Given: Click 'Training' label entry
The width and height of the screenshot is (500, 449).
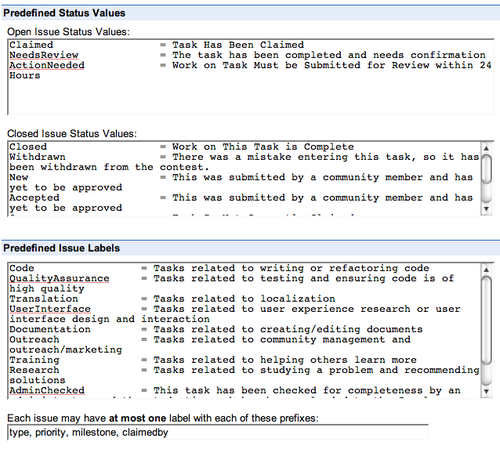Looking at the screenshot, I should (34, 360).
